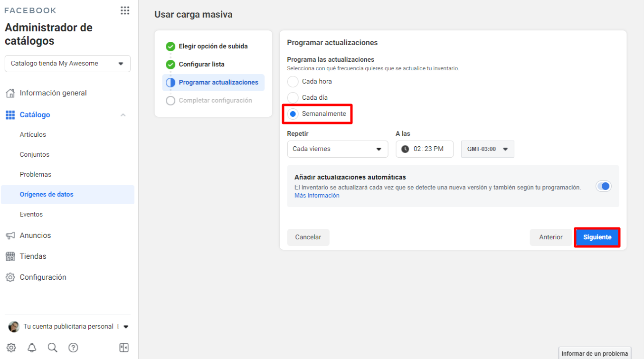Viewport: 644px width, 359px height.
Task: Click the Configuración gear icon in sidebar
Action: (10, 277)
